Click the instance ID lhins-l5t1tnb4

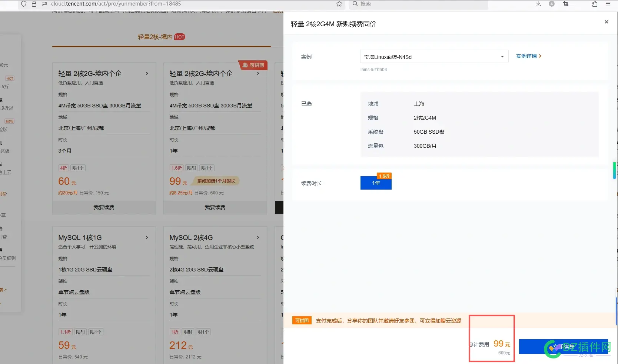373,69
